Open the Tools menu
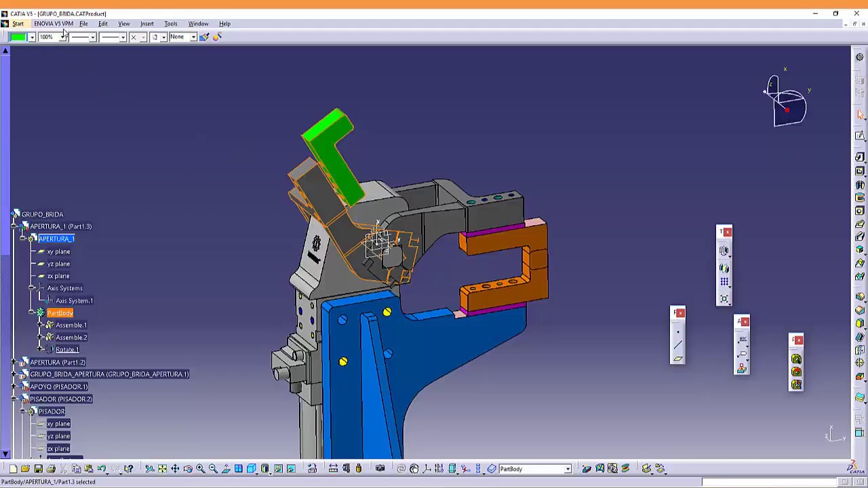868x488 pixels. click(171, 24)
